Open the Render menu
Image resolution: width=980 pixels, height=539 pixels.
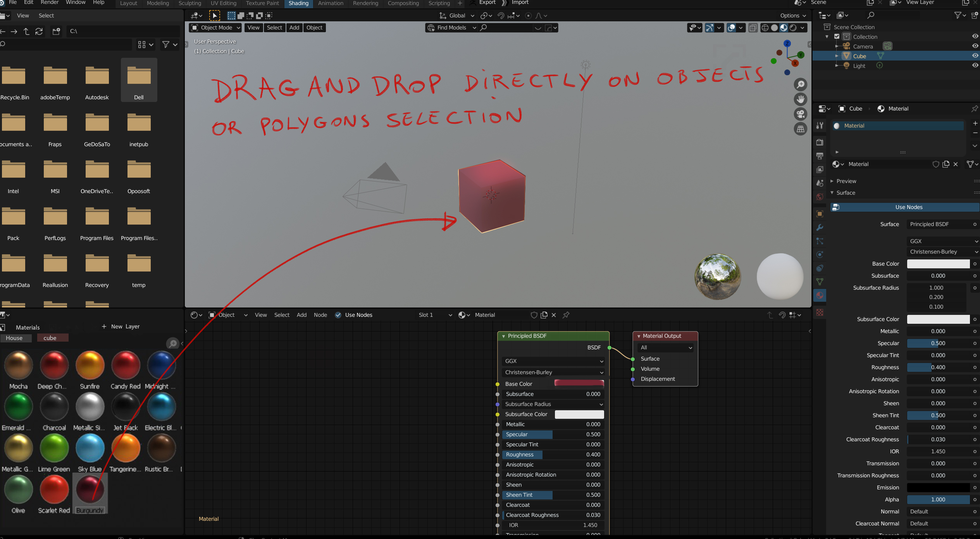(x=50, y=2)
